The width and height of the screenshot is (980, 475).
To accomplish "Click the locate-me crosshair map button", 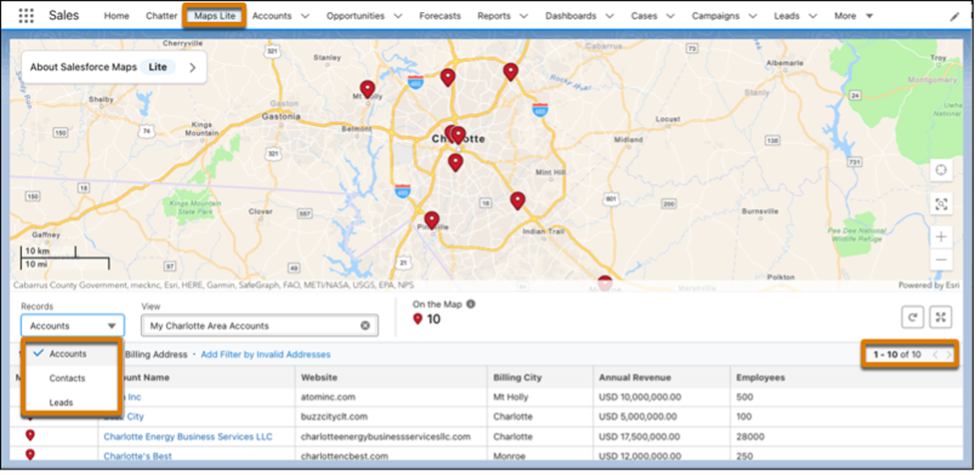I will 940,170.
